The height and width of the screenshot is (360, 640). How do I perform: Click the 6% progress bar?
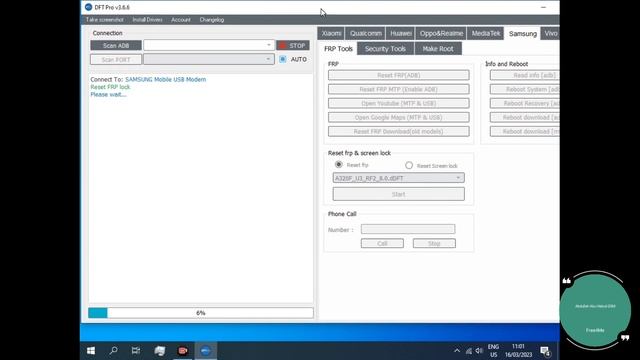click(201, 313)
